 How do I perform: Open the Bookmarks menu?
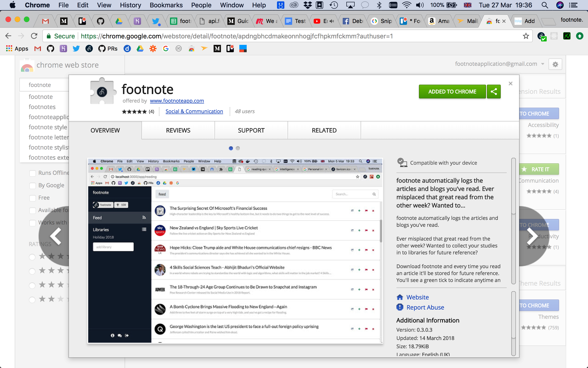point(166,5)
